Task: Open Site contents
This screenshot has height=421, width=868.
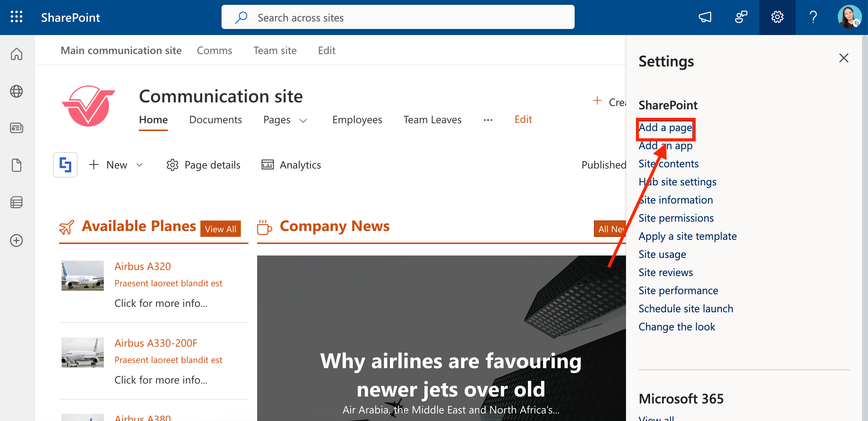Action: (x=669, y=164)
